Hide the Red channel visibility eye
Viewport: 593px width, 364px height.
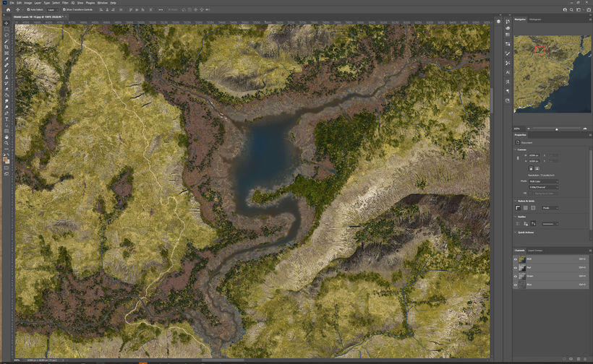tap(516, 267)
